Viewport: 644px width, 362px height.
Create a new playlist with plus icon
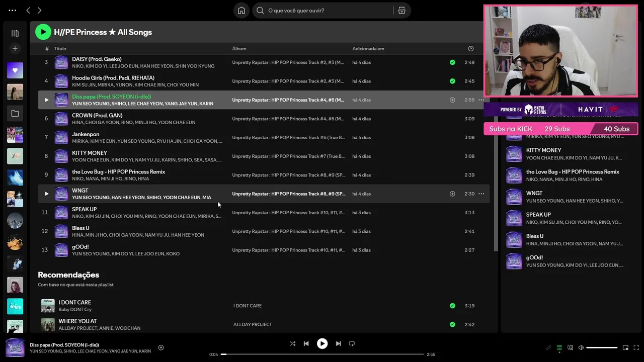[x=15, y=49]
